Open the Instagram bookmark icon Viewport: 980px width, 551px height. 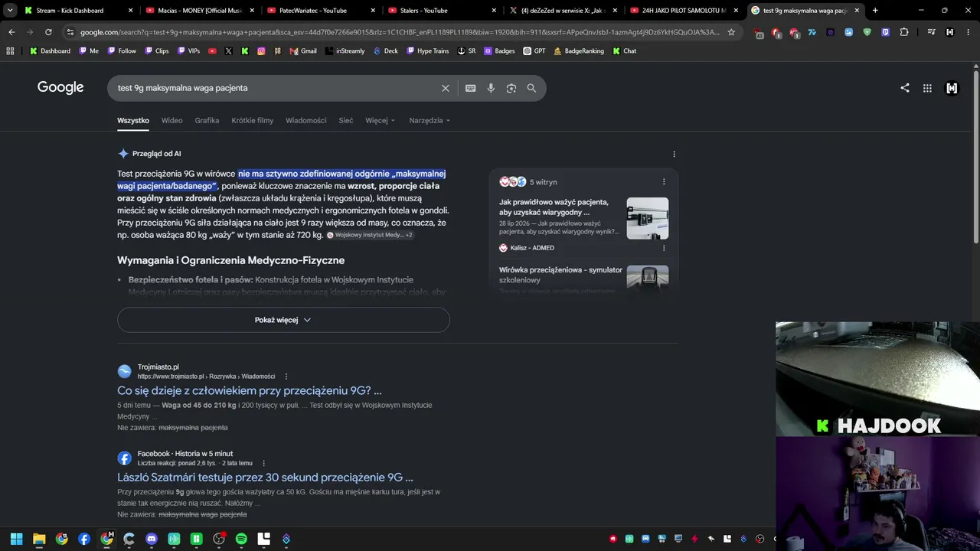[x=261, y=51]
